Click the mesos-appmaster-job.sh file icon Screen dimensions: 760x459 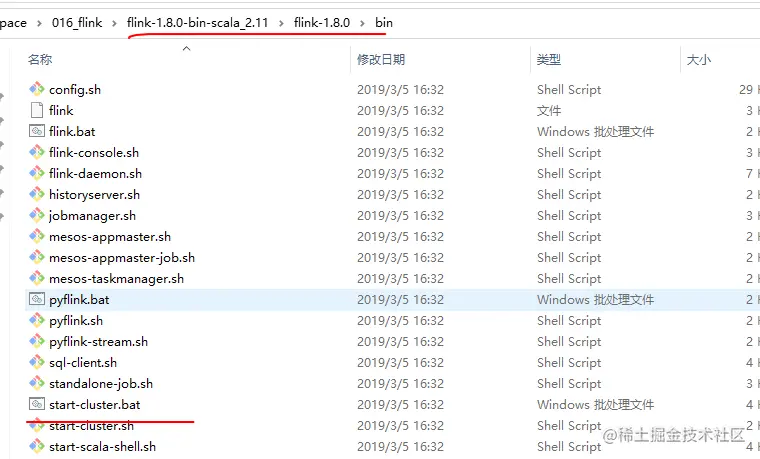[37, 257]
